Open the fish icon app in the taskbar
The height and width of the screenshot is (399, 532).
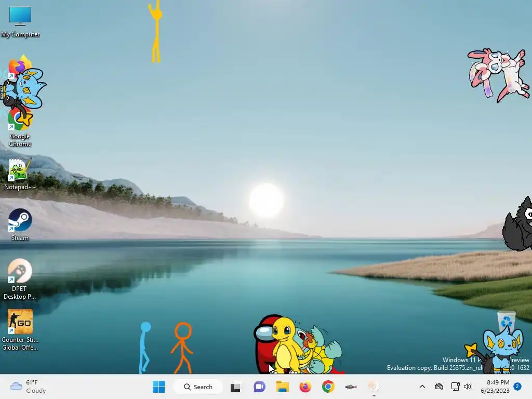pos(351,387)
